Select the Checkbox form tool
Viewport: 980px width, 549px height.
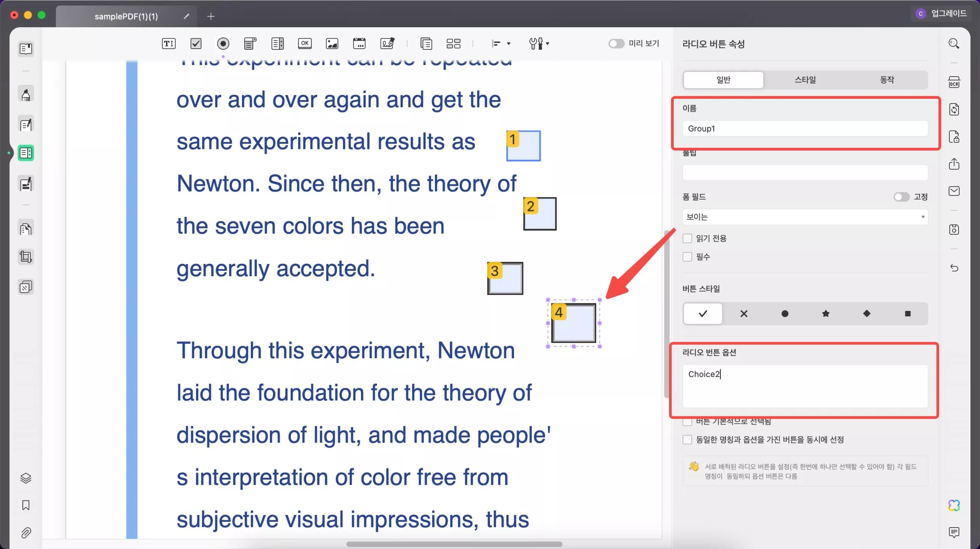196,44
